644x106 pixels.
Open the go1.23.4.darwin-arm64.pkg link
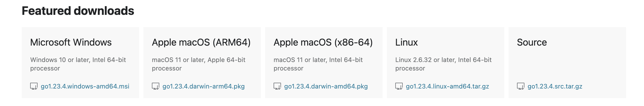(203, 86)
